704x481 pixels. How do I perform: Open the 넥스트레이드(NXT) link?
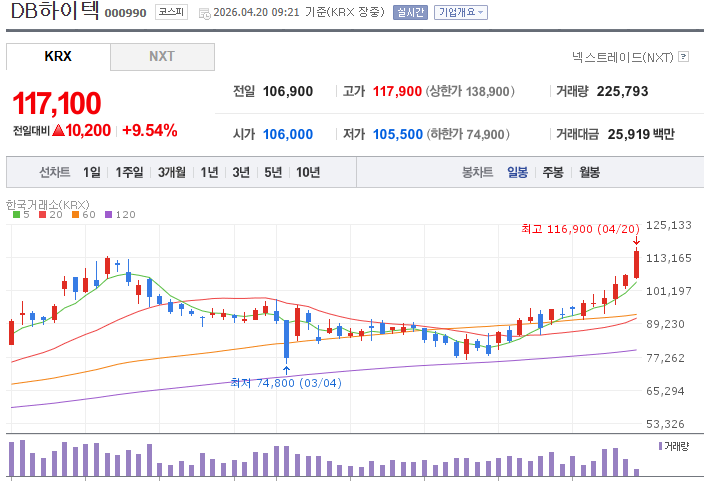623,57
